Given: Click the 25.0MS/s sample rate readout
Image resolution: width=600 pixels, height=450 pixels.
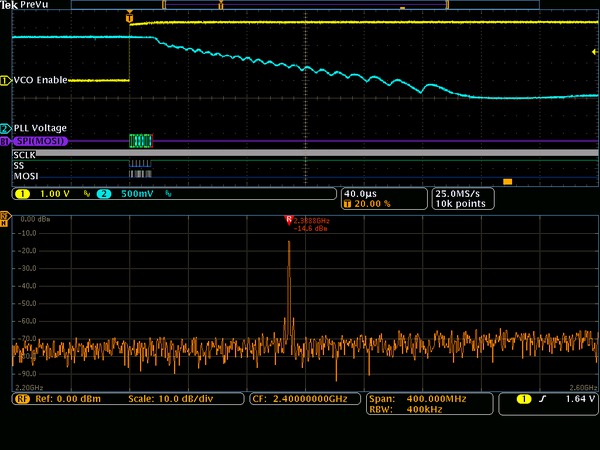Looking at the screenshot, I should (x=458, y=192).
